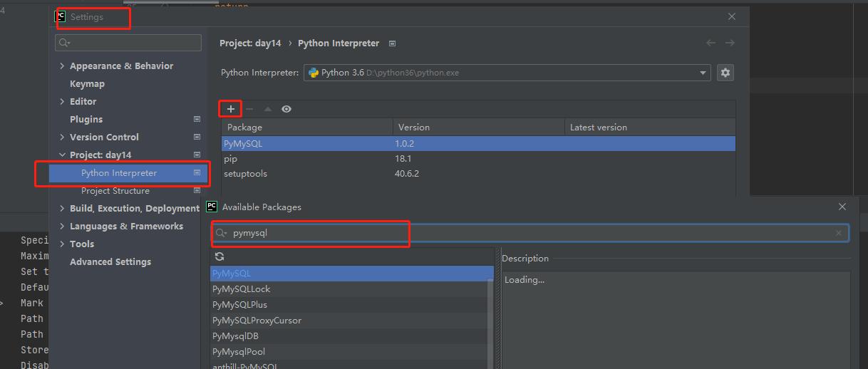
Task: Expand Languages & Frameworks section
Action: [62, 226]
